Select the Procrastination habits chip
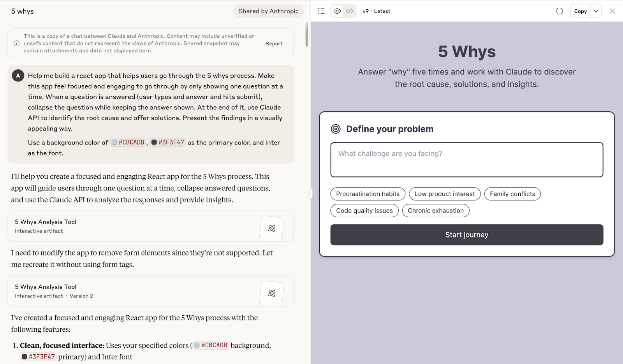Image resolution: width=623 pixels, height=364 pixels. (x=368, y=193)
